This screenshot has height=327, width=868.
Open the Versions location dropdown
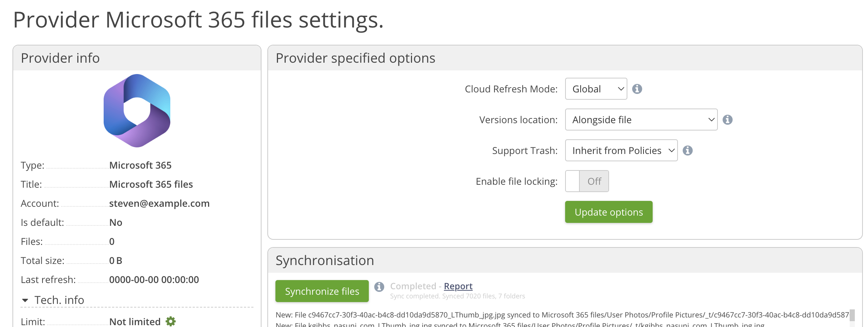tap(641, 120)
